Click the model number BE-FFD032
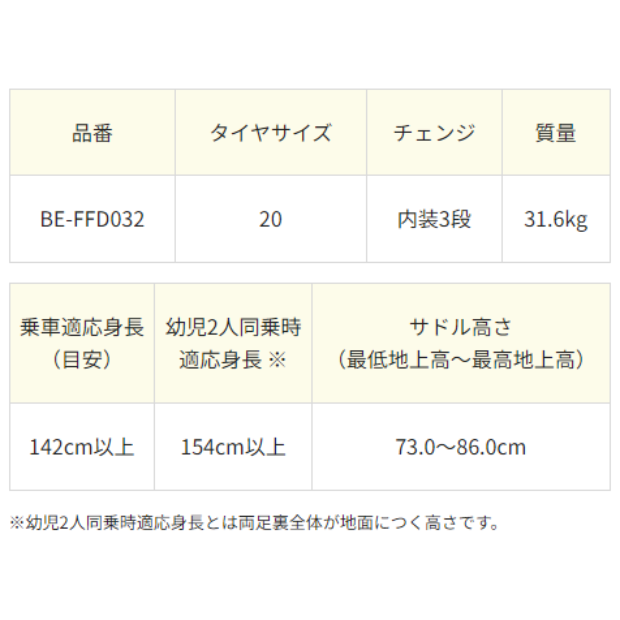Screen dimensions: 620x620 tap(93, 219)
